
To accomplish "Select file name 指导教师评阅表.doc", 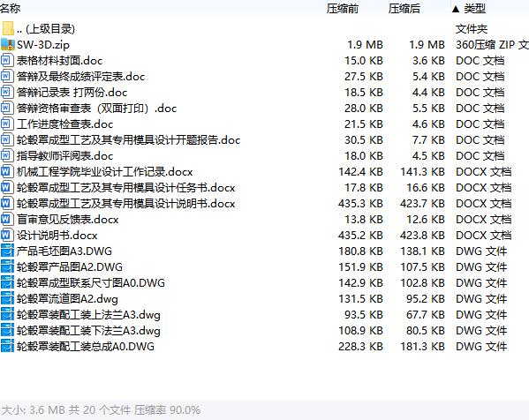I will [64, 155].
